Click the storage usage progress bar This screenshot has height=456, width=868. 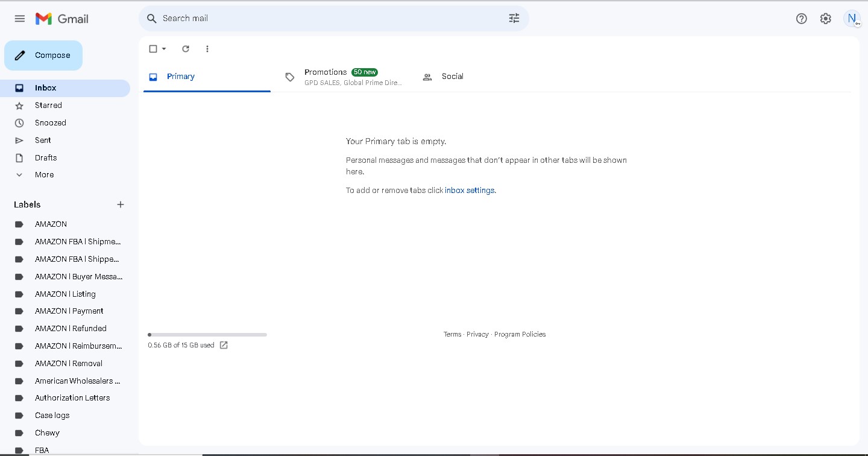[x=207, y=335]
